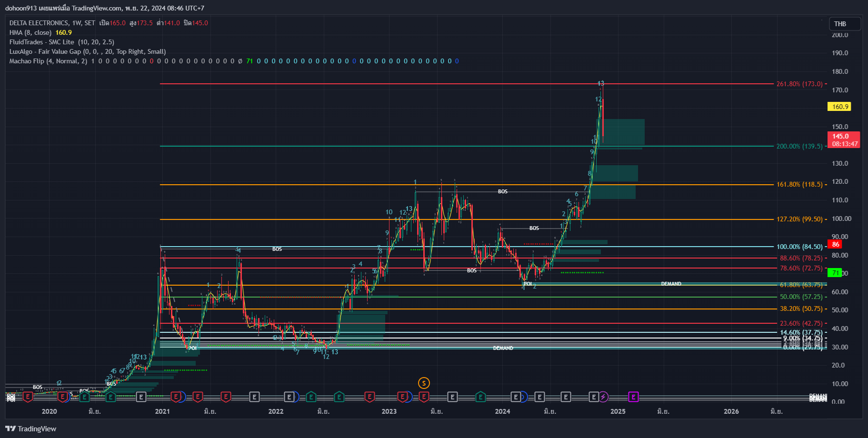Open the gray earnings marker just after 2022
The image size is (868, 438).
click(x=289, y=397)
